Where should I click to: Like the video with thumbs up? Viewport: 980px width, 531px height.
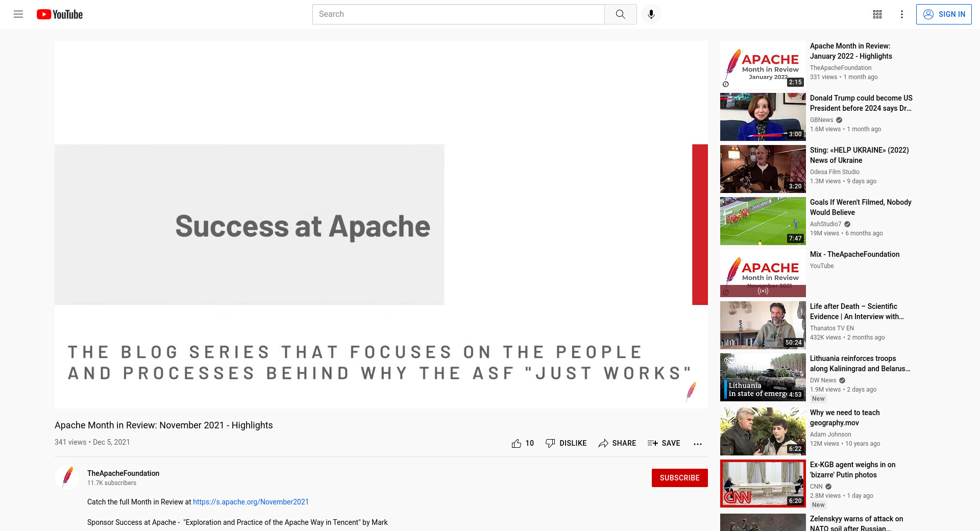click(517, 443)
